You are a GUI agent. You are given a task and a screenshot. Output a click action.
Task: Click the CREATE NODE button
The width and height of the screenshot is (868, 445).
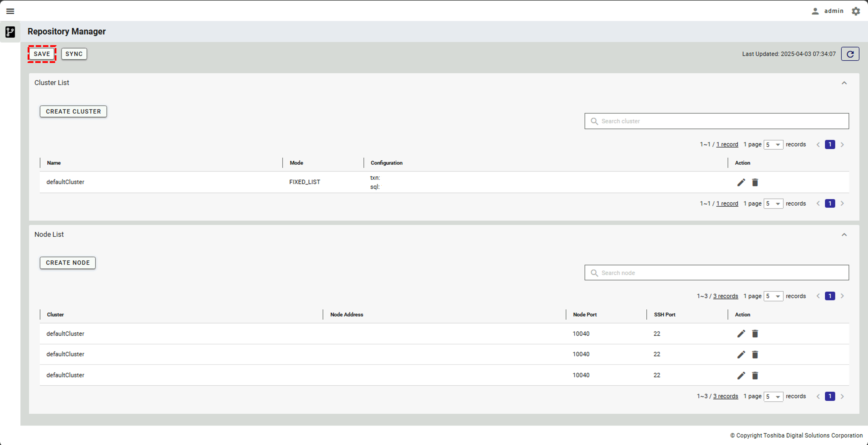tap(67, 263)
